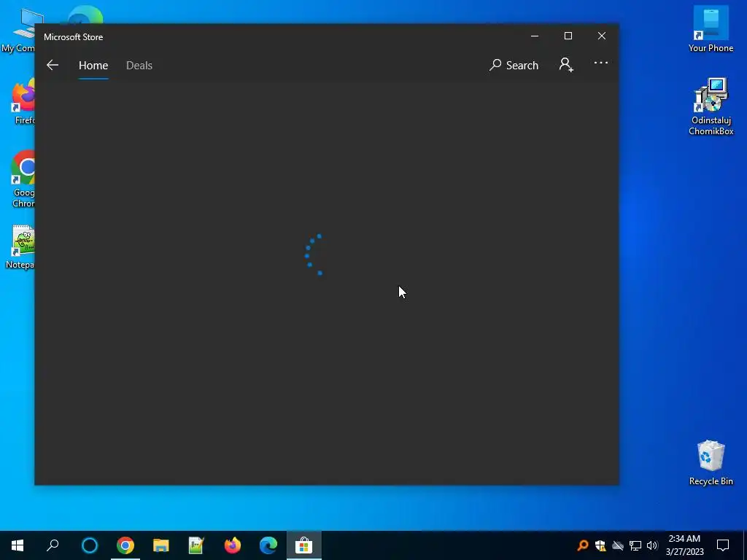The width and height of the screenshot is (747, 560).
Task: Click the OneDrive cloud tray icon
Action: pyautogui.click(x=618, y=545)
